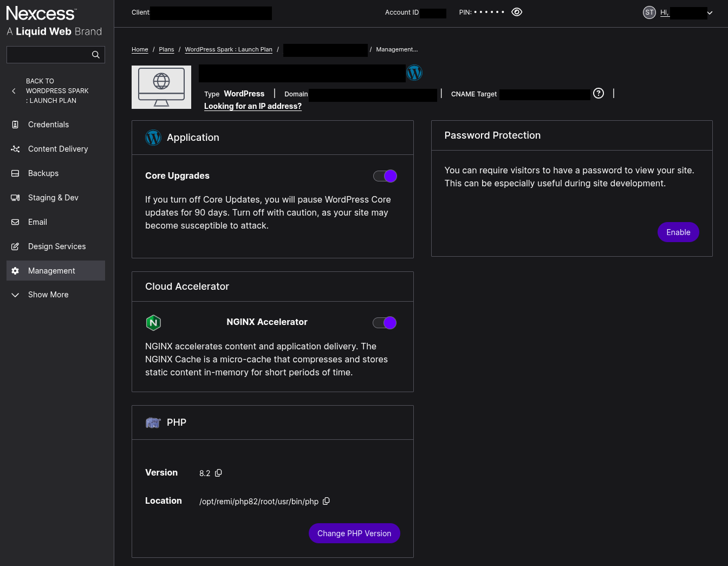
Task: Enable Password Protection for the site
Action: (x=678, y=232)
